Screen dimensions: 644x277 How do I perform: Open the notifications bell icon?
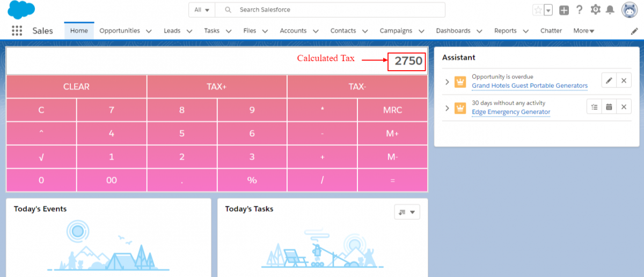[610, 10]
